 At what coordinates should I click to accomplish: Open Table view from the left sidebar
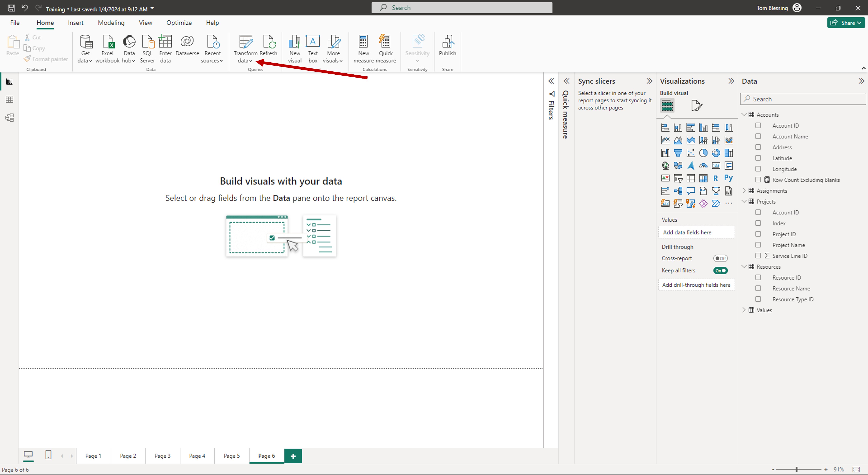pos(9,99)
